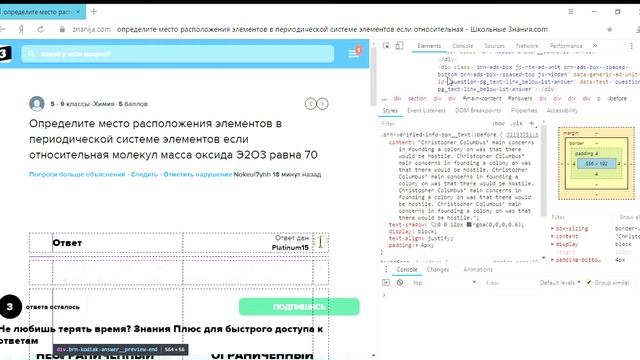640x360 pixels.
Task: Select the Accessibility sub-tab
Action: [x=562, y=111]
